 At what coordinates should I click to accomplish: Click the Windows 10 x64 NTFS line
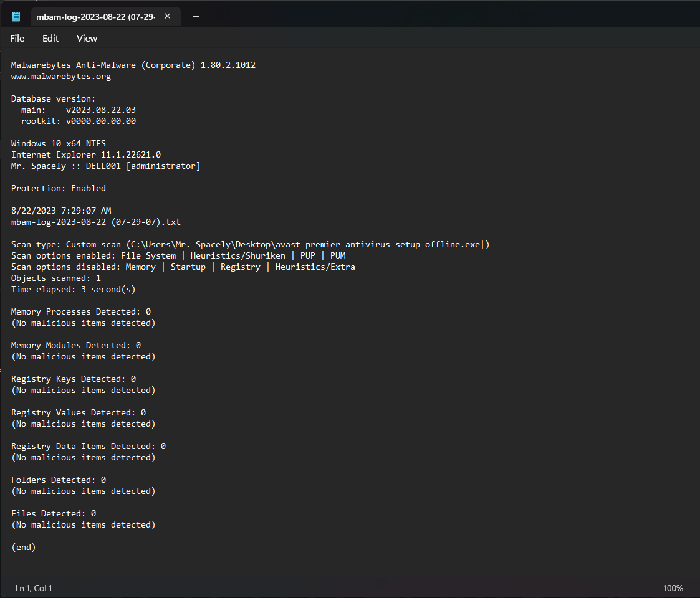point(59,143)
